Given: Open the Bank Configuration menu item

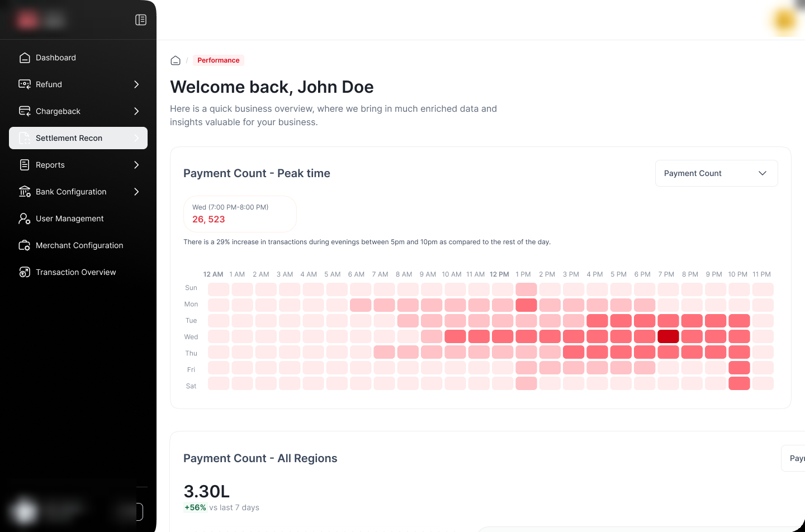Looking at the screenshot, I should click(78, 192).
